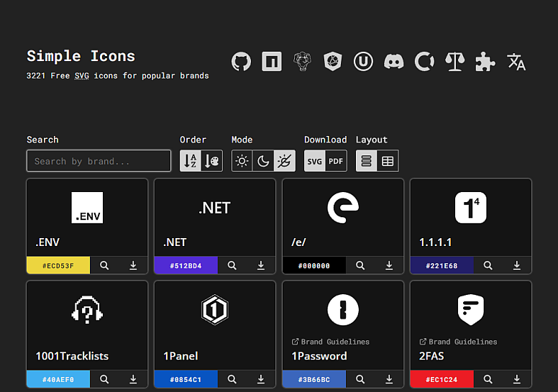Click the 2FAS brand name

pyautogui.click(x=431, y=356)
